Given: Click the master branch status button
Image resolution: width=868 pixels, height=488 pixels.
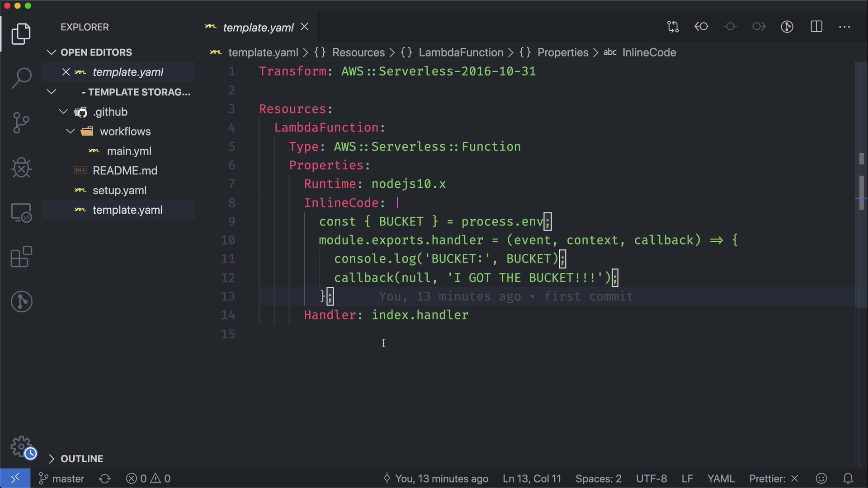Looking at the screenshot, I should point(61,479).
